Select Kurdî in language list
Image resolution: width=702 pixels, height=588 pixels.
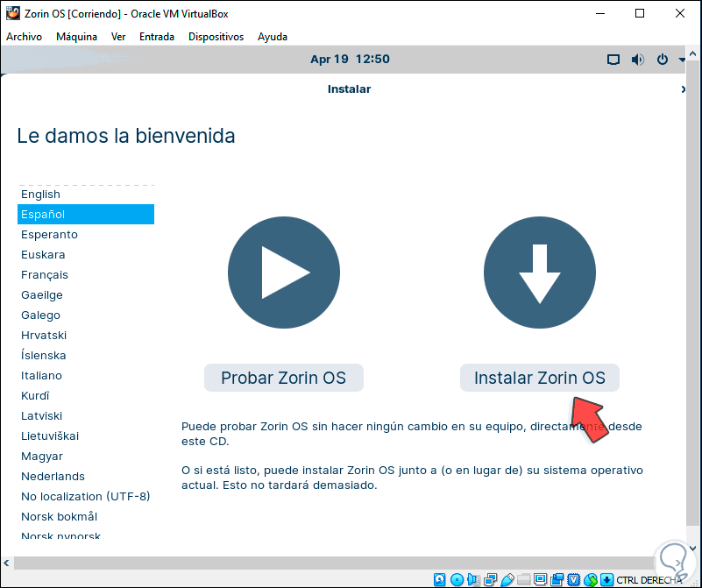tap(86, 395)
